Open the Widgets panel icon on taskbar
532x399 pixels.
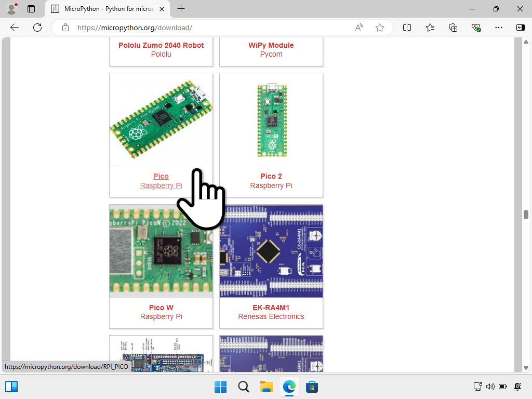pyautogui.click(x=11, y=387)
